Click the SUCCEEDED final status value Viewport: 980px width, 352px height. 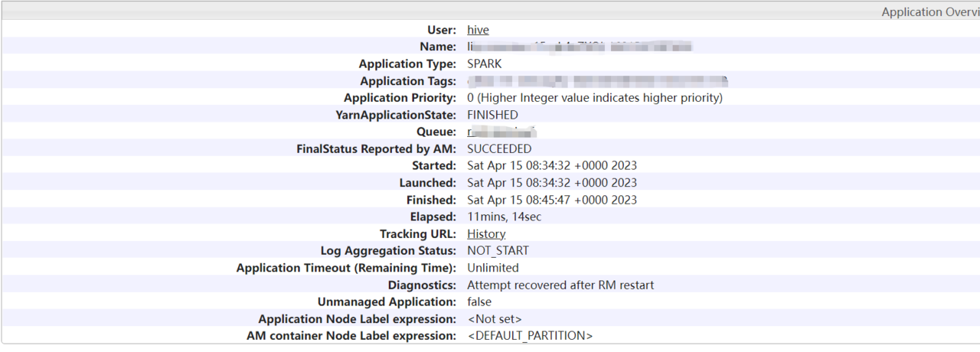tap(499, 149)
